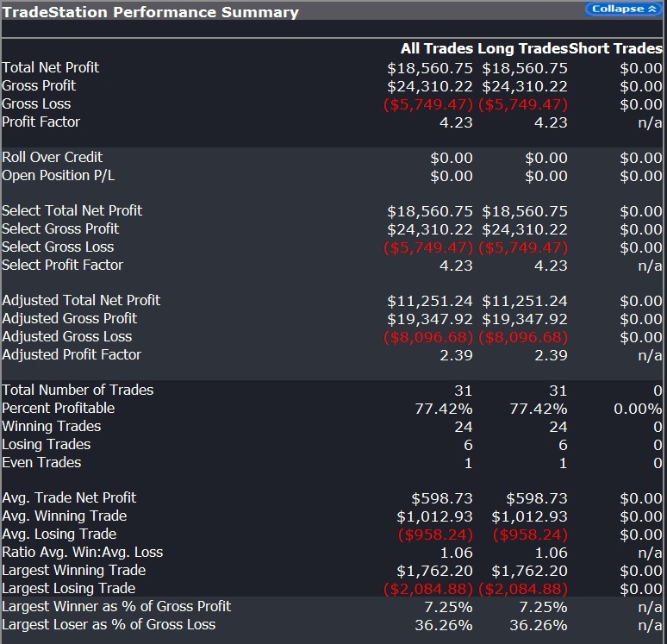Collapse the Performance Summary panel

coord(624,9)
